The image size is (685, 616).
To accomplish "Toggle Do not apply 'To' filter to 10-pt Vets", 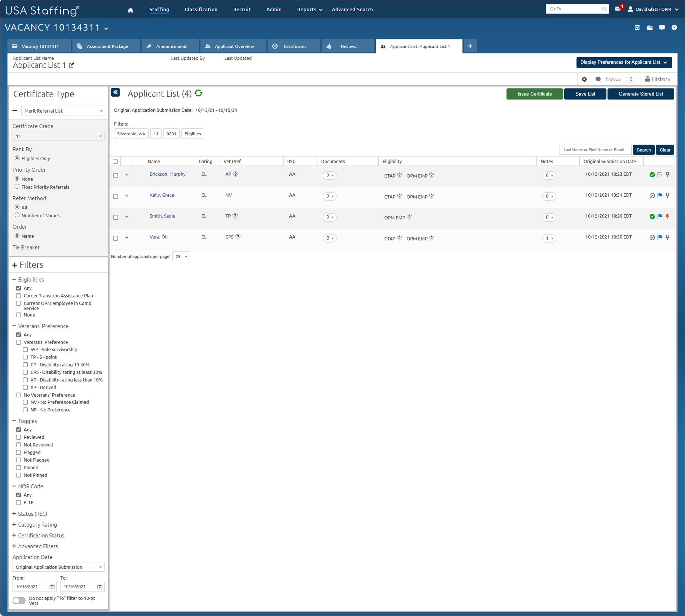I will 19,600.
